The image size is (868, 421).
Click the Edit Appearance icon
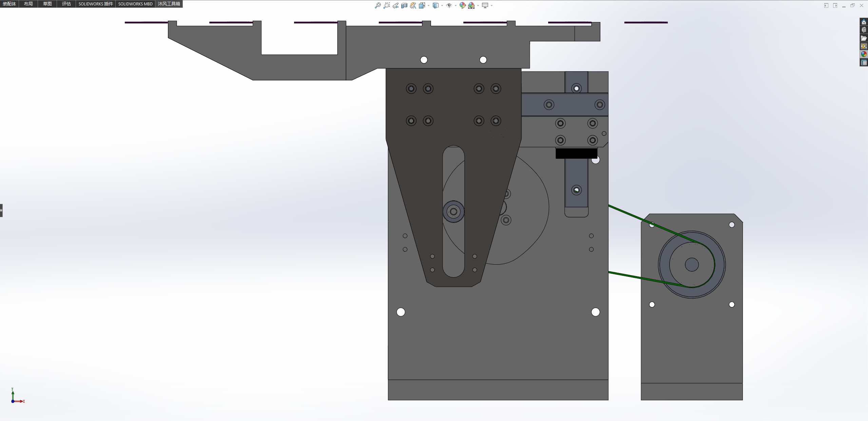tap(462, 5)
